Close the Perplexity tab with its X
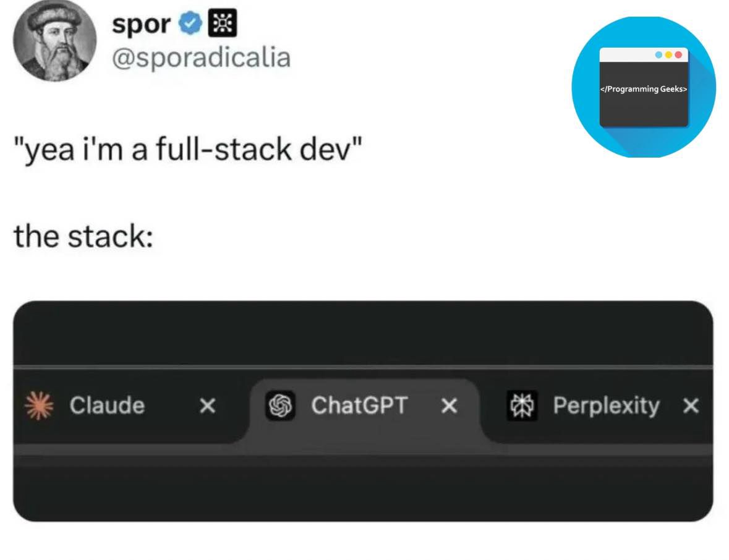This screenshot has width=729, height=560. tap(691, 407)
